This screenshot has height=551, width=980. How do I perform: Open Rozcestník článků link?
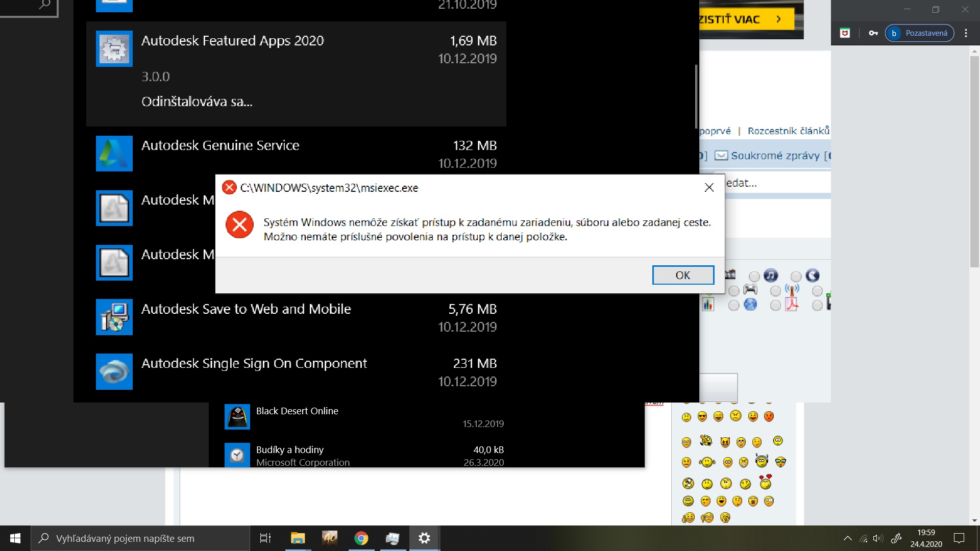(788, 131)
